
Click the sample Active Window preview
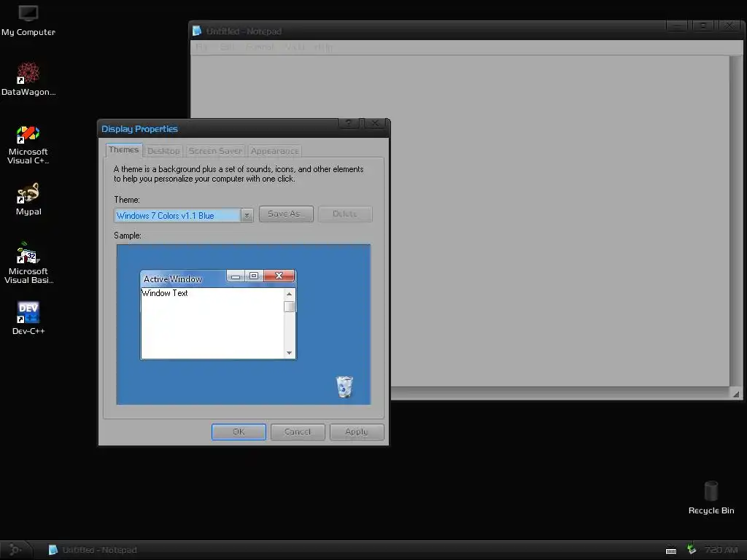pos(218,315)
